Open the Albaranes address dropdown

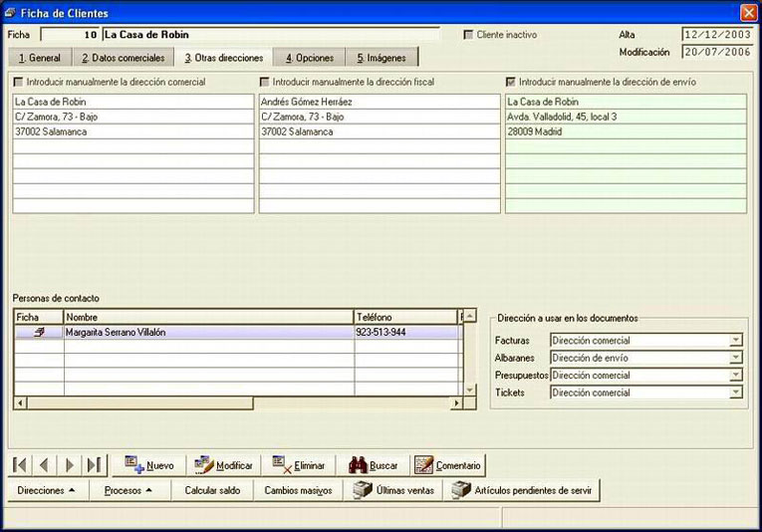click(736, 358)
